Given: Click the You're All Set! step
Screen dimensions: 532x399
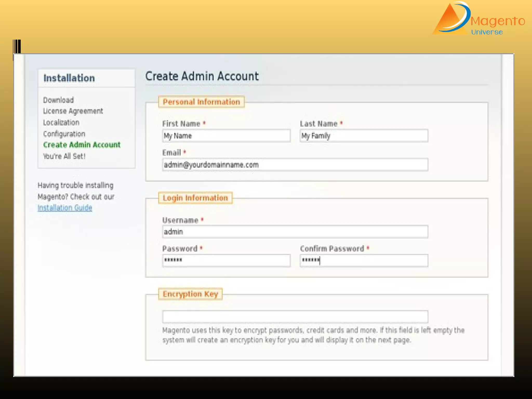Looking at the screenshot, I should click(x=64, y=156).
